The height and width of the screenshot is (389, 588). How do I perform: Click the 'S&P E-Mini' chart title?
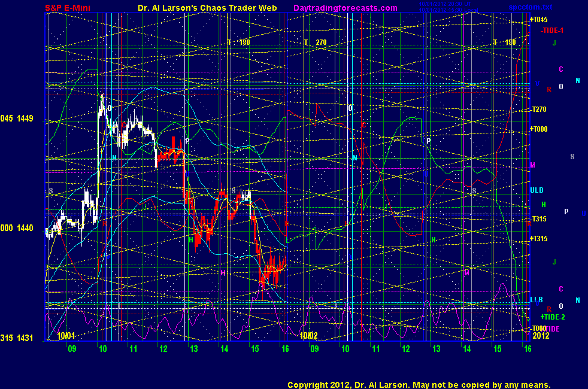(68, 8)
